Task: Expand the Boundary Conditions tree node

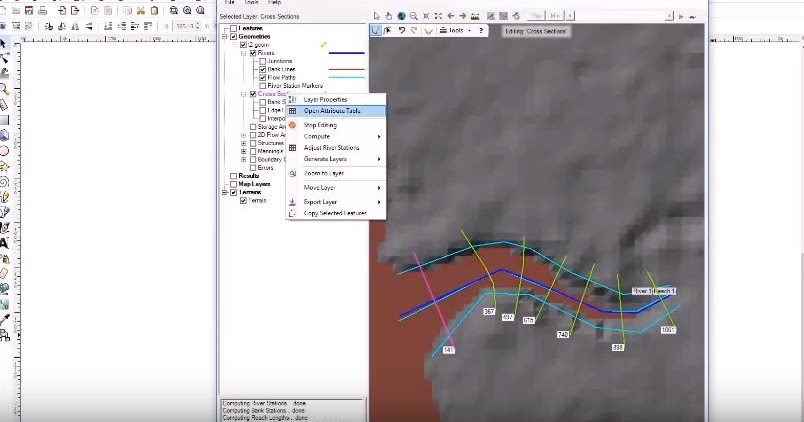Action: point(244,159)
